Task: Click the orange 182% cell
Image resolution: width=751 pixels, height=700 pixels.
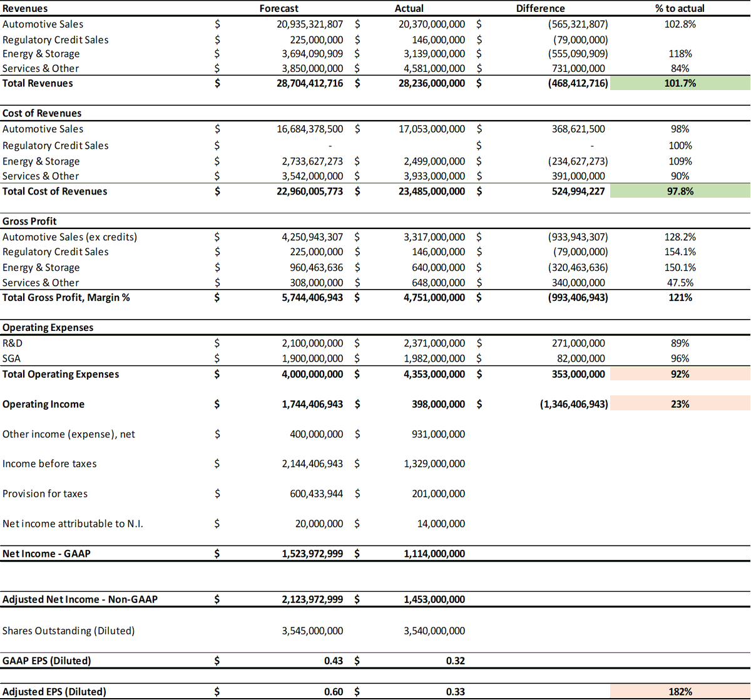Action: pos(680,692)
